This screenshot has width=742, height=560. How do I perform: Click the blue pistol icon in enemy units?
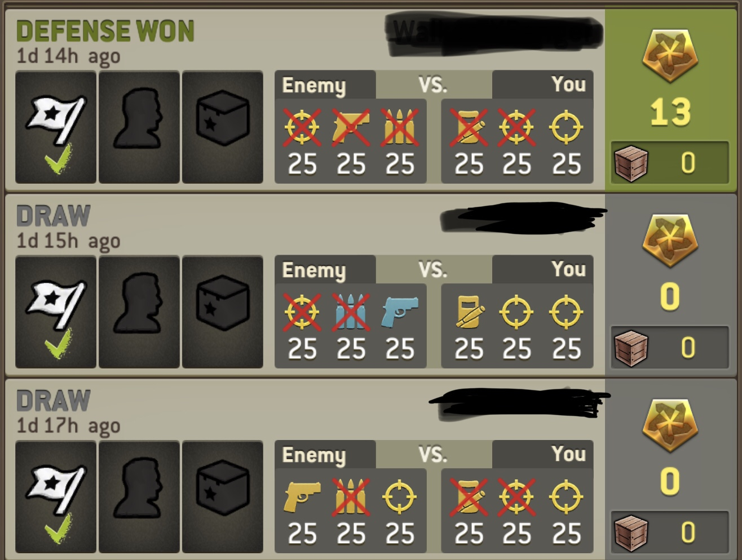pos(400,313)
